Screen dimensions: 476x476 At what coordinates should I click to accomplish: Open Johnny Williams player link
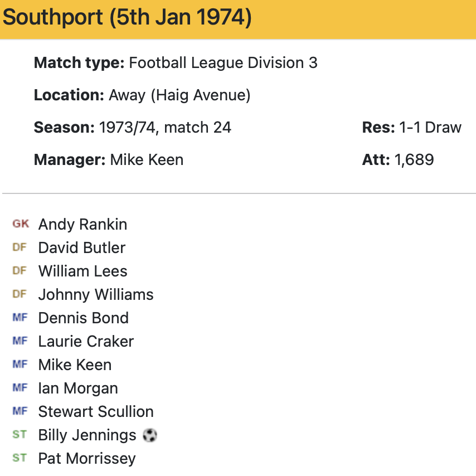click(96, 294)
